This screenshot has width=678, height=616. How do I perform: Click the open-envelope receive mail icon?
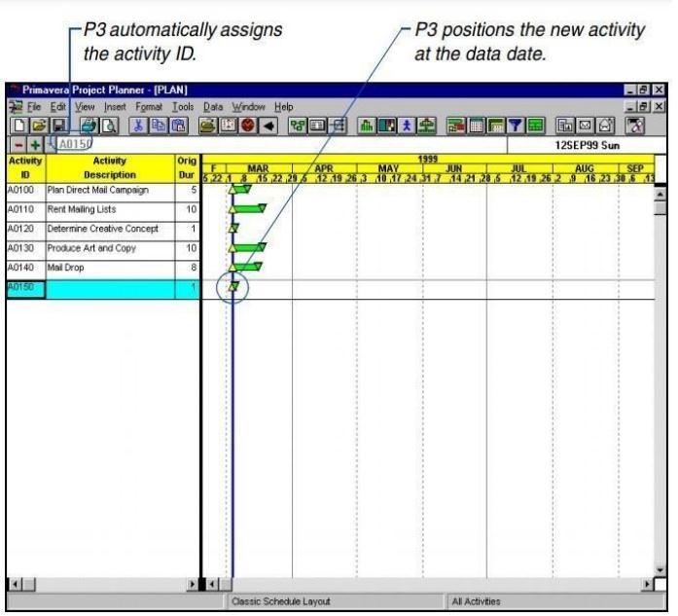606,126
